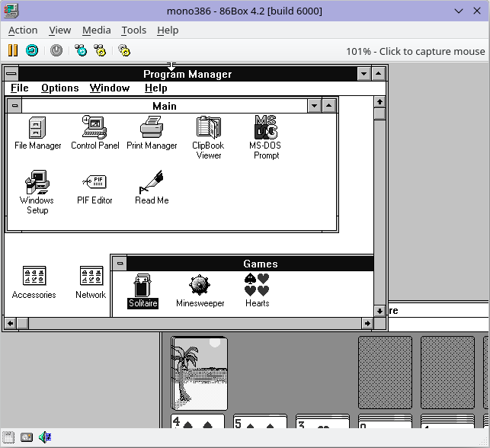The image size is (490, 448).
Task: Click the 86Box application icon in title bar
Action: (11, 11)
